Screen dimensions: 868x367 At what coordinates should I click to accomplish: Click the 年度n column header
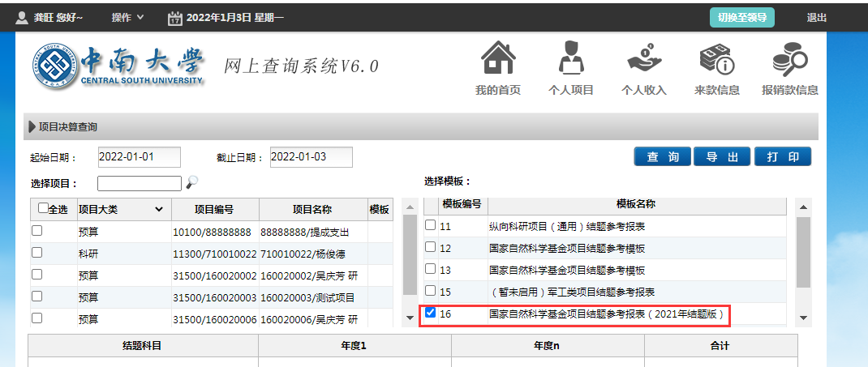[x=547, y=346]
